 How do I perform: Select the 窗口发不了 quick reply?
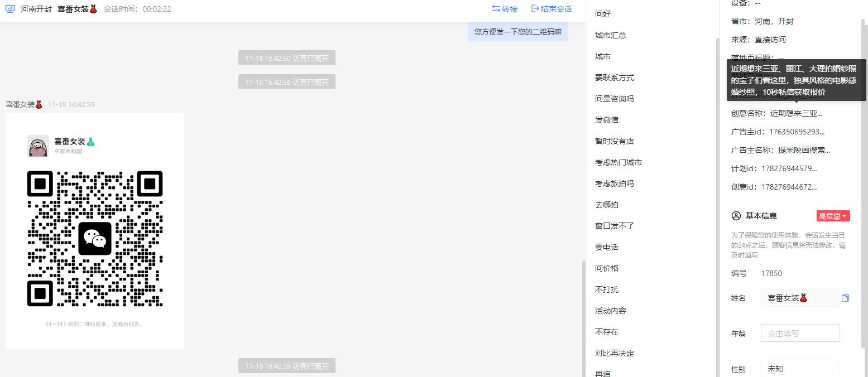615,226
